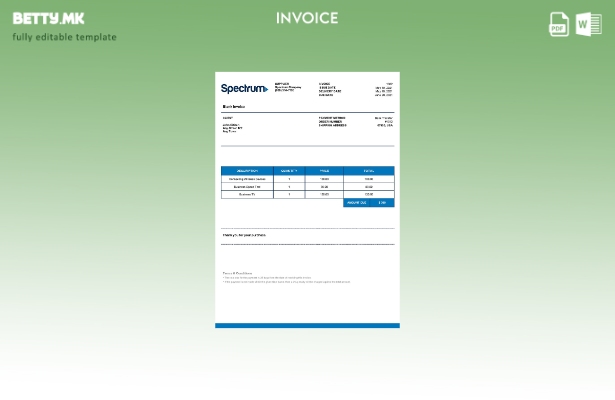Click the BETTY.MK site logo
Image resolution: width=615 pixels, height=400 pixels.
pyautogui.click(x=49, y=18)
